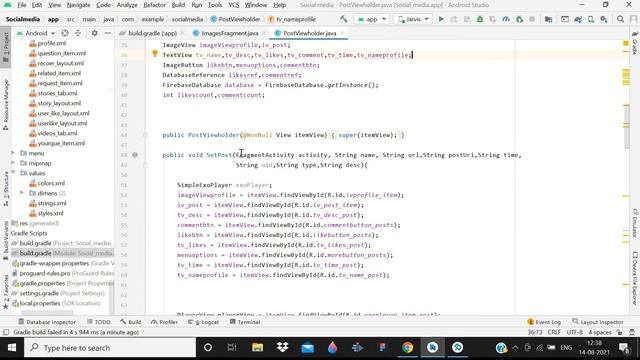Open File Explorer from the taskbar
Screen dimensions: 640x360
coord(258,347)
